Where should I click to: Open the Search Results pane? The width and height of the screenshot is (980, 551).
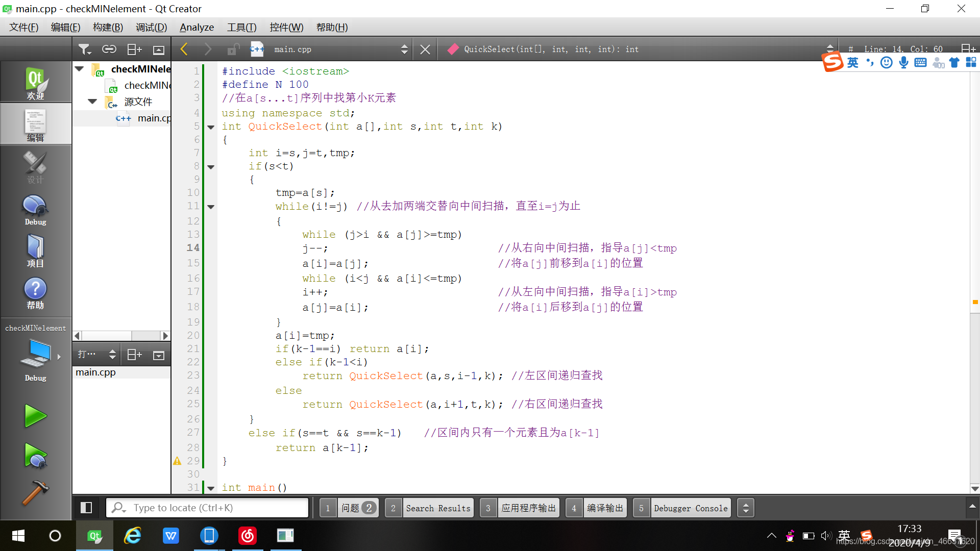(x=429, y=508)
